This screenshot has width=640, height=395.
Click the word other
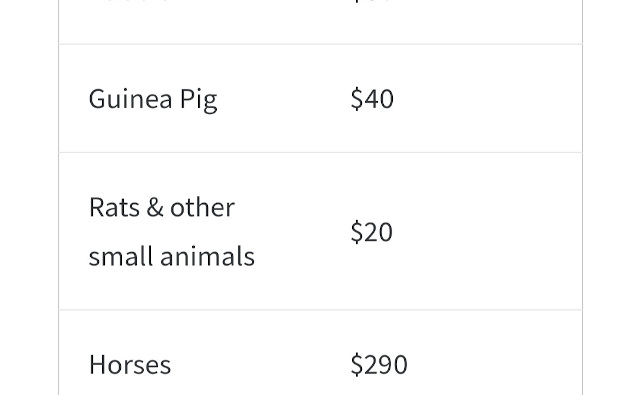click(202, 207)
